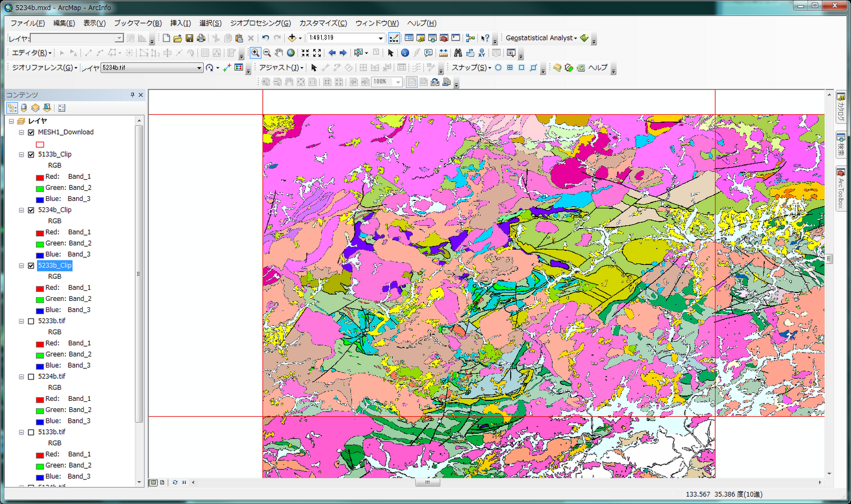
Task: Open the Find binoculars tool
Action: 457,53
